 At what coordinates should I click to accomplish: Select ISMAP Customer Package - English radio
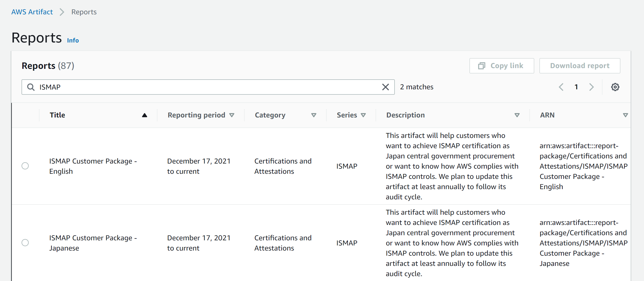(25, 166)
